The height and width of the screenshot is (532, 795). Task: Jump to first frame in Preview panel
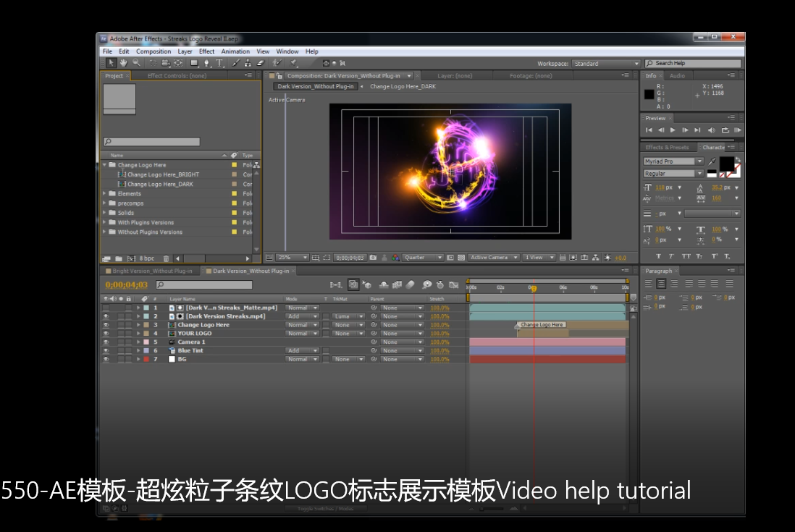click(649, 130)
